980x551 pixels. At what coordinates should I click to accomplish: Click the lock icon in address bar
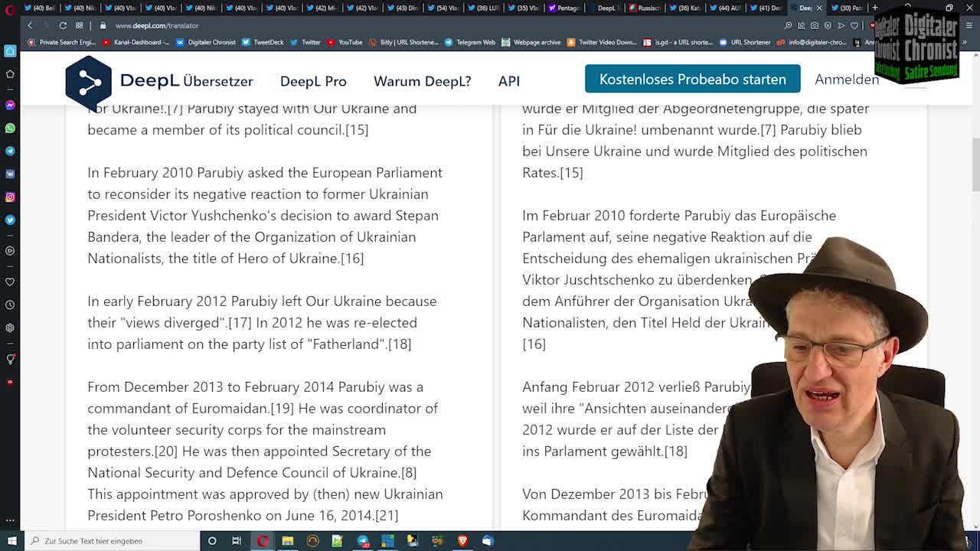pyautogui.click(x=103, y=25)
